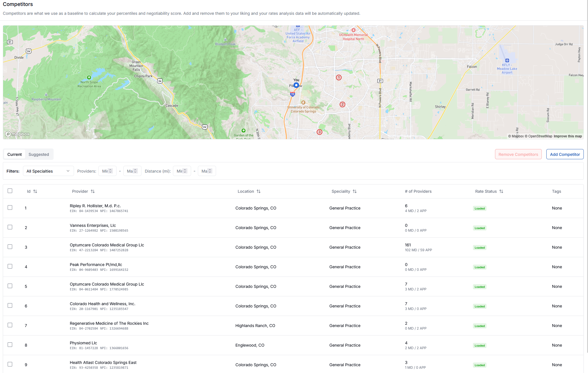Click the Add Competitor button
Screen dimensions: 588x373
(x=565, y=154)
